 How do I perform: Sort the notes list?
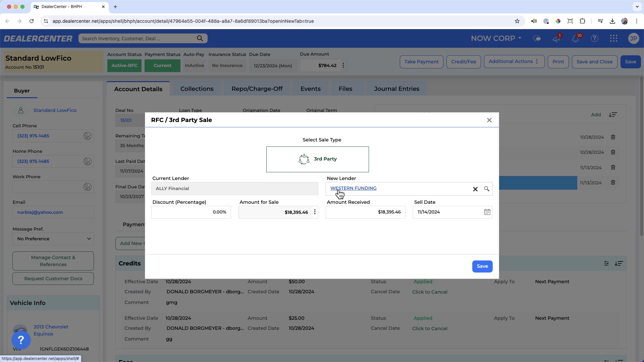click(x=613, y=115)
